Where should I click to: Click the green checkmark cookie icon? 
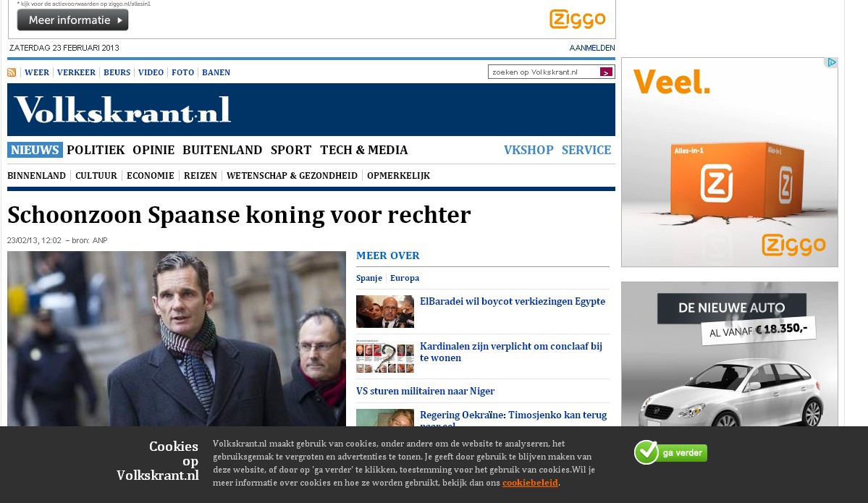click(x=646, y=452)
